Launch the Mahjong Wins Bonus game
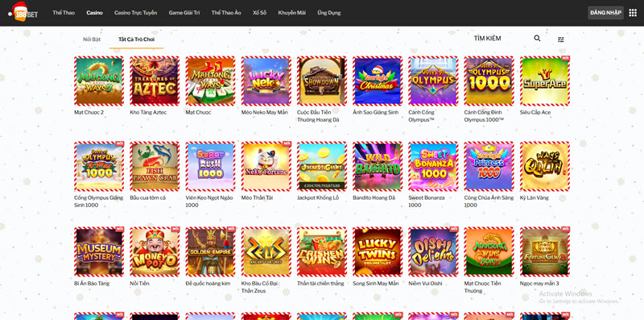 (x=489, y=251)
